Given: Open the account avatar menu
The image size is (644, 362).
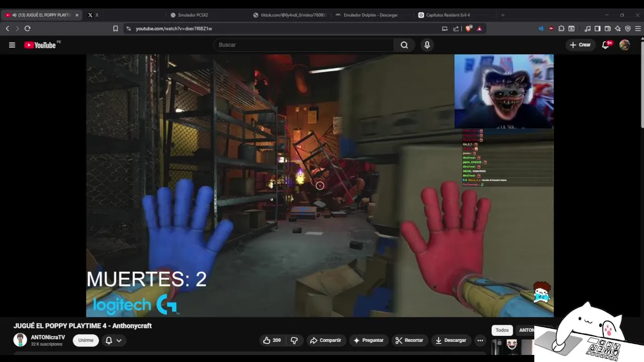Looking at the screenshot, I should 625,45.
